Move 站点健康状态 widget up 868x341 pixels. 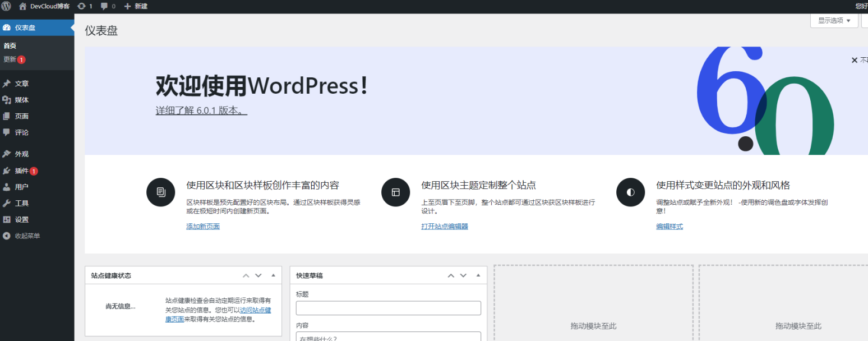246,275
